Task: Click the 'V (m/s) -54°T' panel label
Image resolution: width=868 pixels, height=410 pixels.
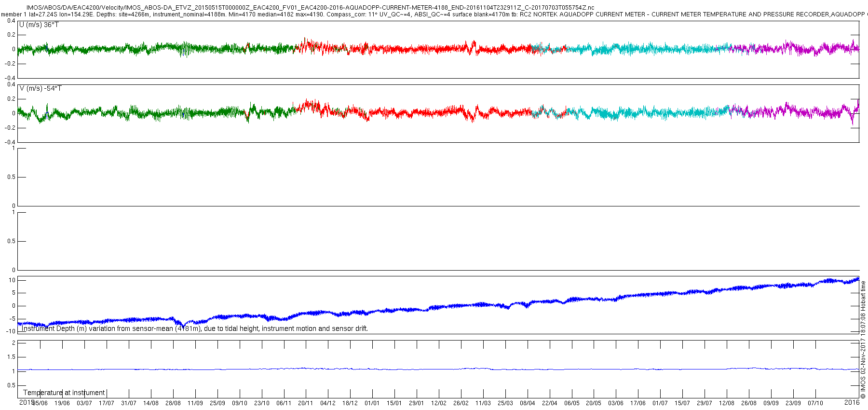Action: (41, 88)
